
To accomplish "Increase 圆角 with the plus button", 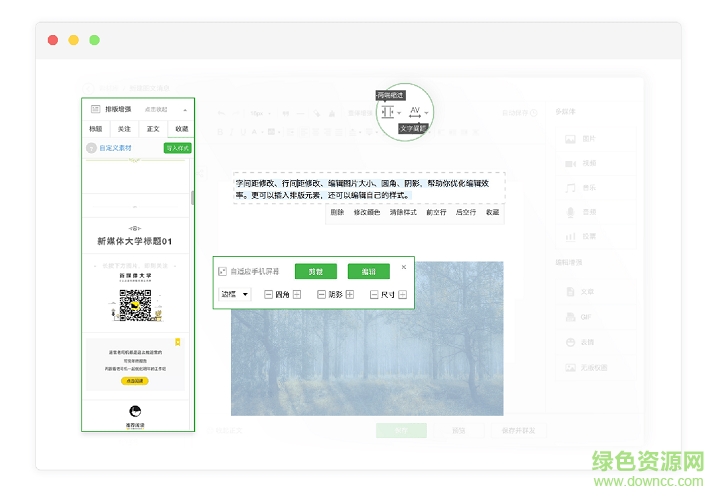I will point(297,295).
